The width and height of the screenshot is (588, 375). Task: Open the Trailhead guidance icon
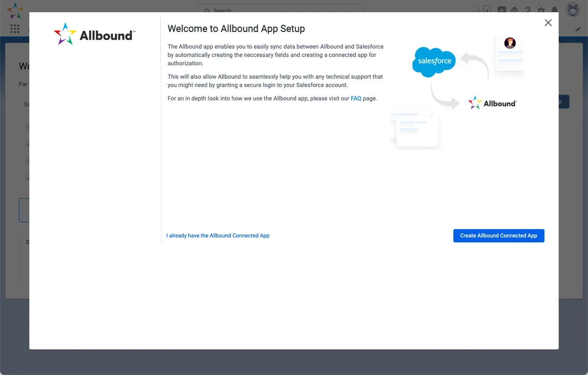tap(514, 10)
